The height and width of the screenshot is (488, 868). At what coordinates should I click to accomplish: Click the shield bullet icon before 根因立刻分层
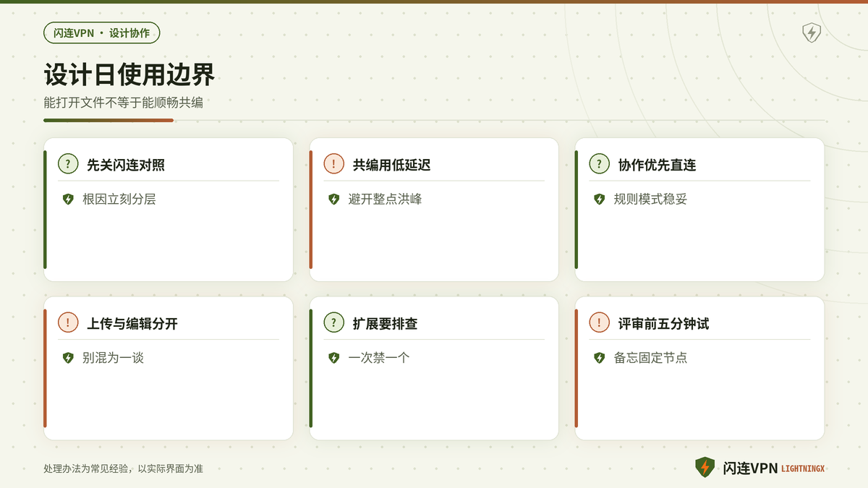click(68, 199)
